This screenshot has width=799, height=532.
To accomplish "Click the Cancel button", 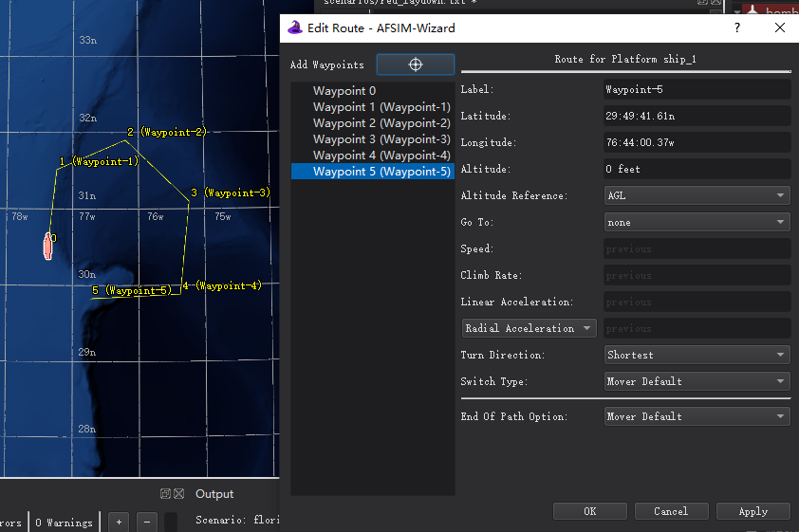I will (x=671, y=511).
